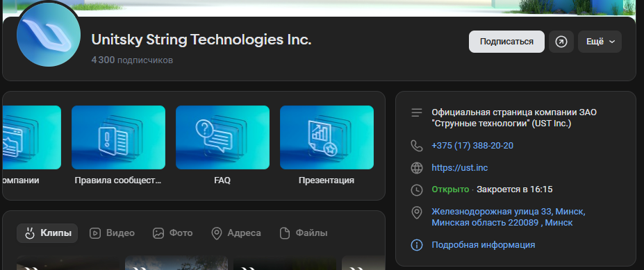Viewport: 644px width, 270px height.
Task: Switch to the Фото tab
Action: (172, 233)
